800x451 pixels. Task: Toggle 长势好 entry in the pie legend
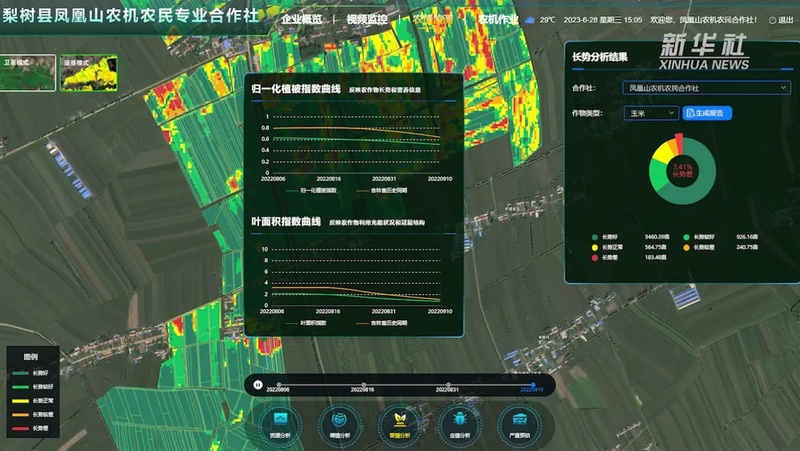pyautogui.click(x=605, y=237)
